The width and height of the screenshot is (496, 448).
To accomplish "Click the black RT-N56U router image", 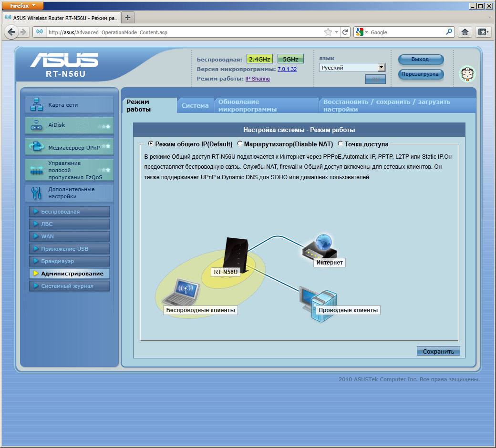I will coord(236,255).
